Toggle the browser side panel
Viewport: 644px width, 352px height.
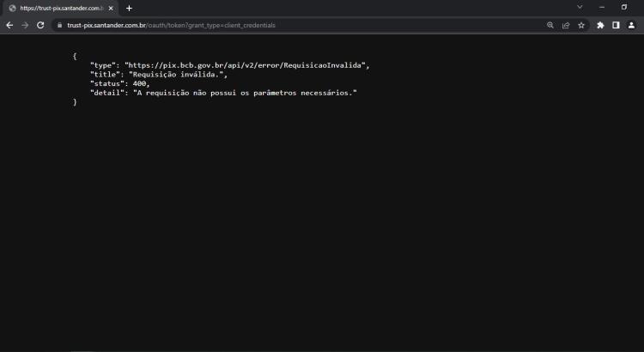coord(616,25)
